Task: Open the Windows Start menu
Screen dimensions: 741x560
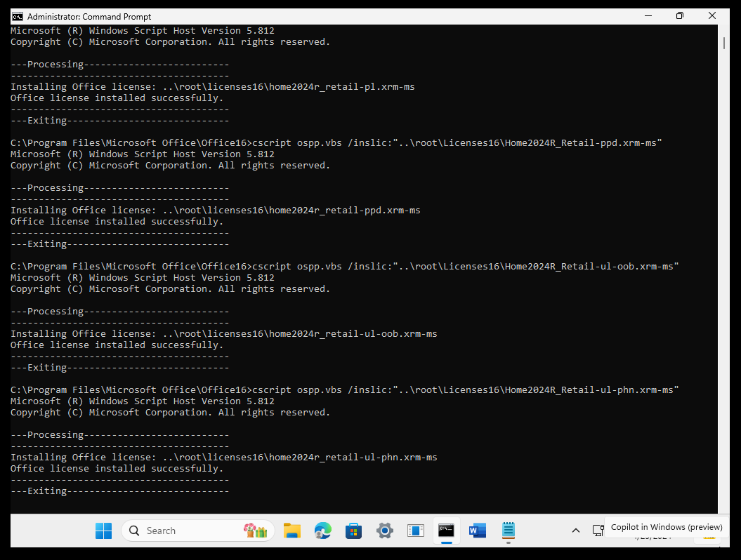Action: 103,531
